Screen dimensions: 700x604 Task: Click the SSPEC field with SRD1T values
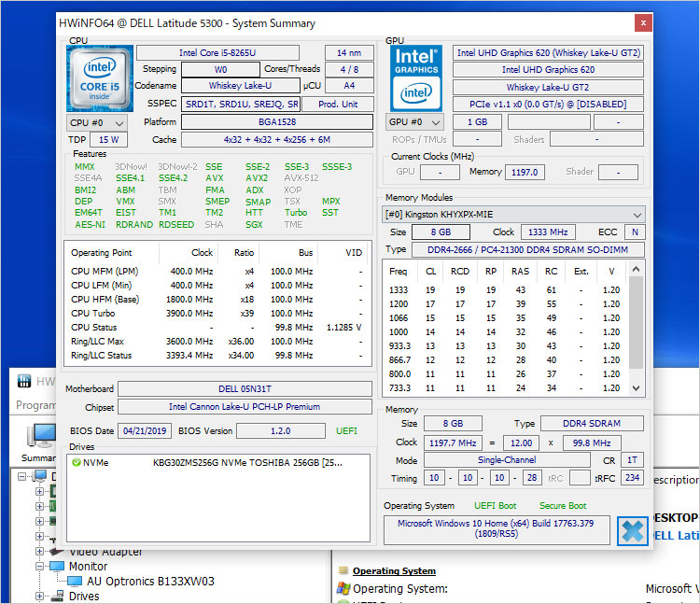241,104
